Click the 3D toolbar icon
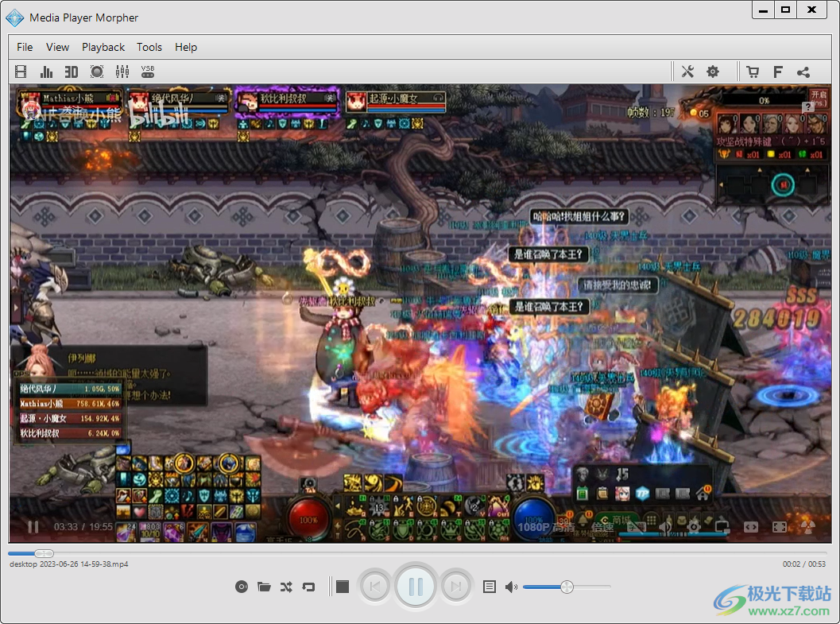Viewport: 840px width, 624px height. (72, 72)
